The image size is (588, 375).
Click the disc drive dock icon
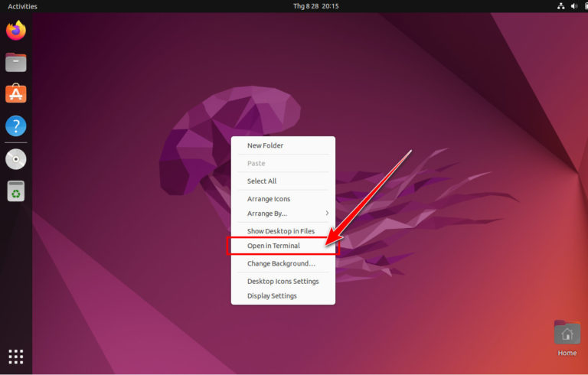pyautogui.click(x=16, y=159)
